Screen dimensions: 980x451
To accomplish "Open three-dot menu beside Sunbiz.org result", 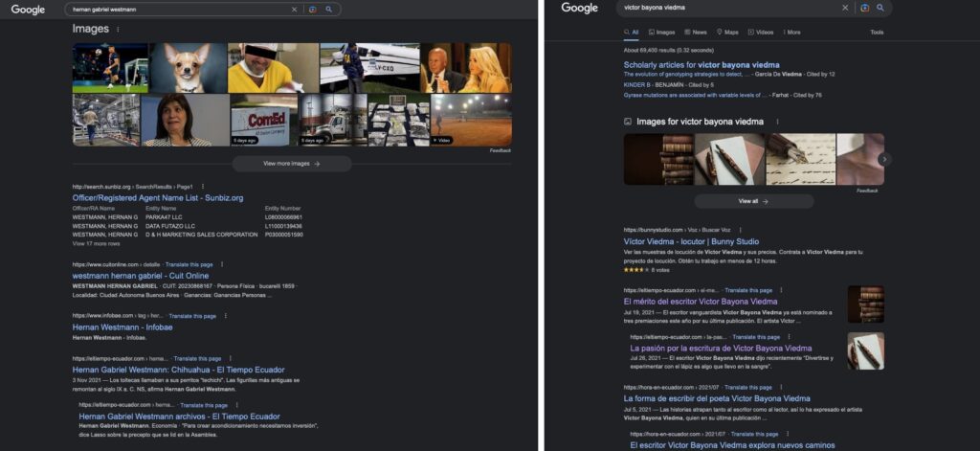I will coord(203,186).
